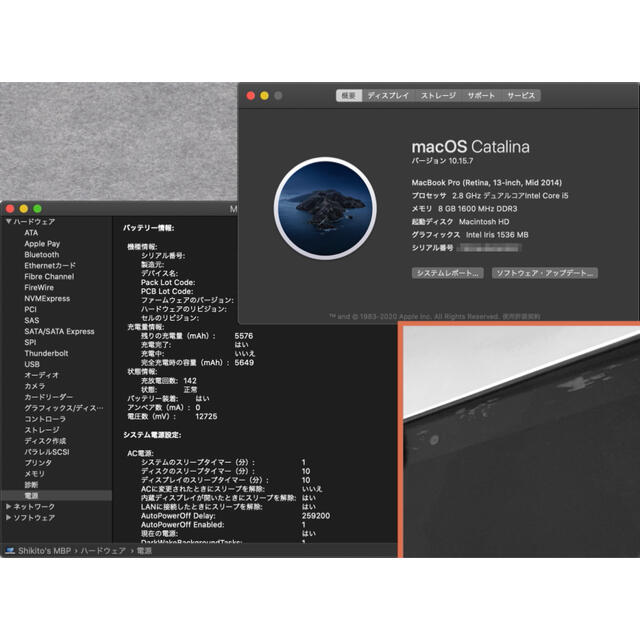This screenshot has width=640, height=640.
Task: Select Fibre Channel in the sidebar
Action: coord(49,277)
